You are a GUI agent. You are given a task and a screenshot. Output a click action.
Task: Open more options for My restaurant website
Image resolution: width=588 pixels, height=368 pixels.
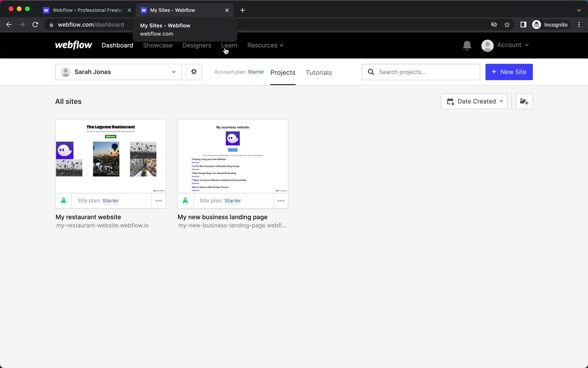coord(159,201)
